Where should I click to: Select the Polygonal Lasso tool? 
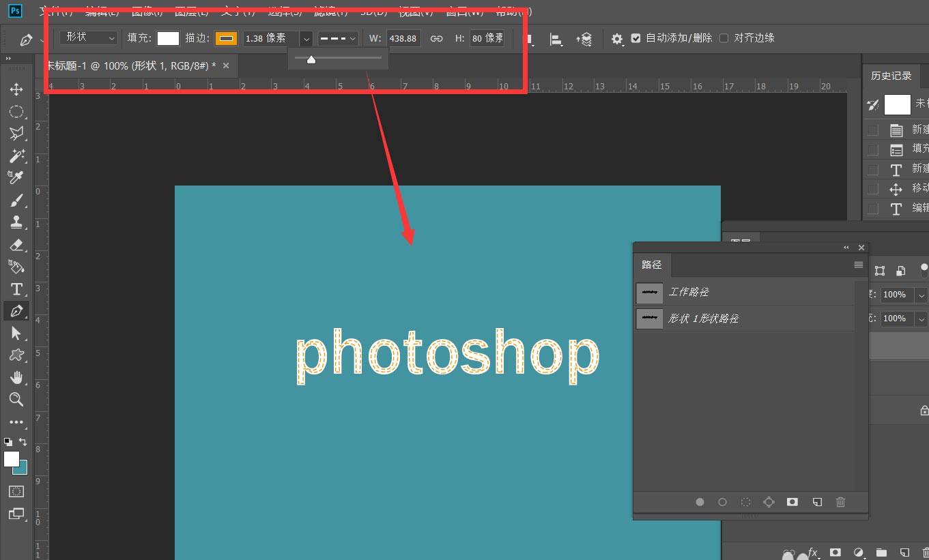pos(16,134)
